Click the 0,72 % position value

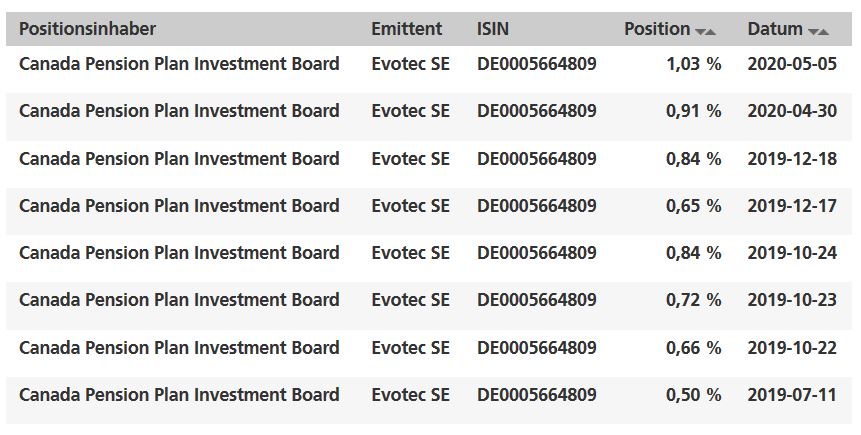[693, 299]
